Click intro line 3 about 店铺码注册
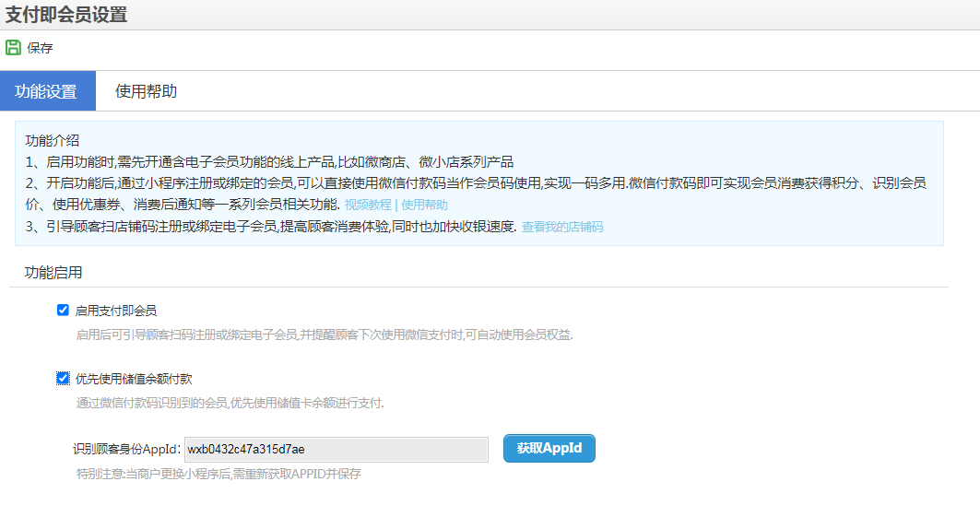 pyautogui.click(x=271, y=227)
